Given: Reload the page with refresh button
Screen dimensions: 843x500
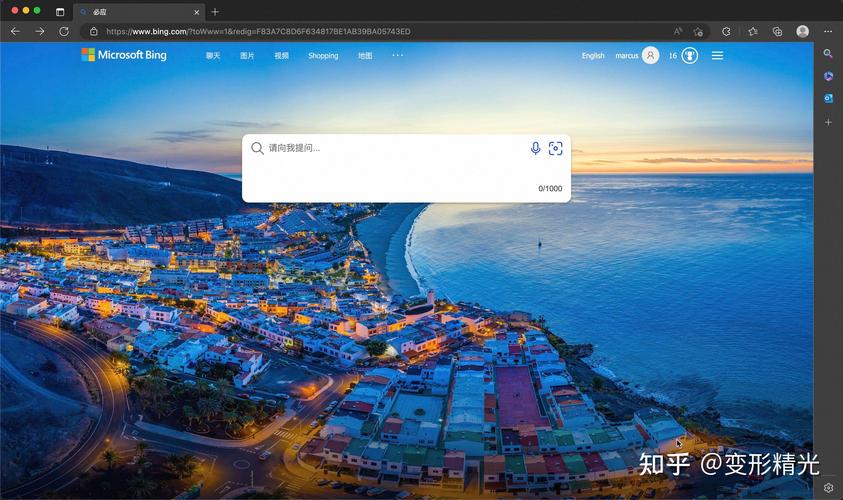Looking at the screenshot, I should [x=64, y=31].
